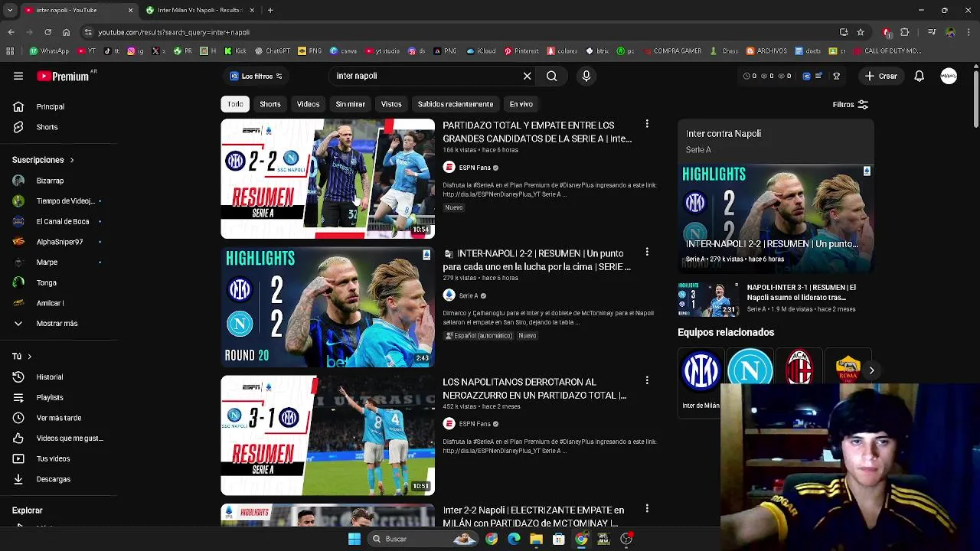The image size is (980, 551).
Task: Run search with the magnifier button
Action: (x=551, y=76)
